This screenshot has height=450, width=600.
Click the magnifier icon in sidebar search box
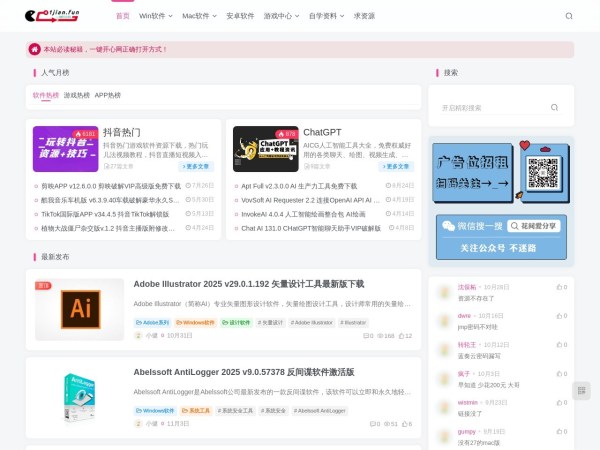click(554, 107)
